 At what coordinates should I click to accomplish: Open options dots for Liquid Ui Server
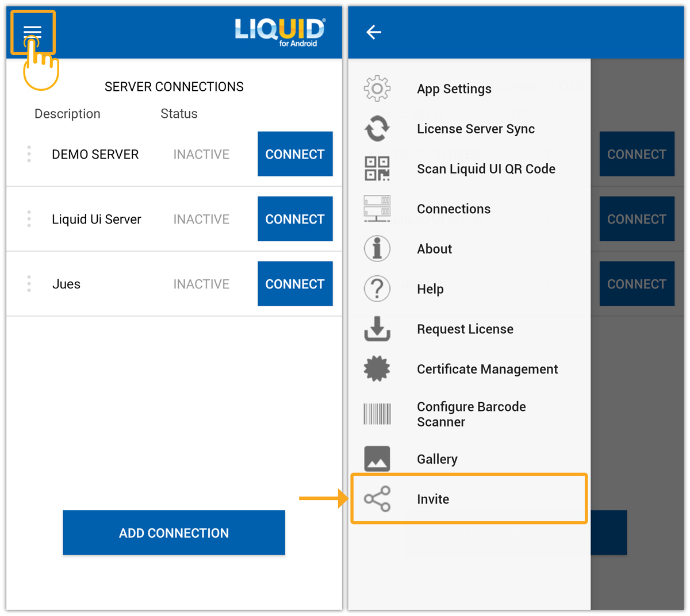coord(29,219)
